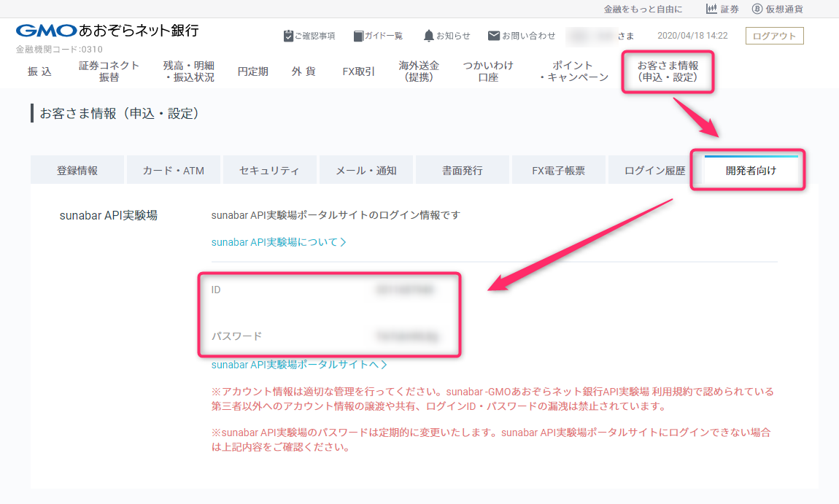Viewport: 839px width, 504px height.
Task: Open the 振込 transfer menu
Action: [x=39, y=71]
